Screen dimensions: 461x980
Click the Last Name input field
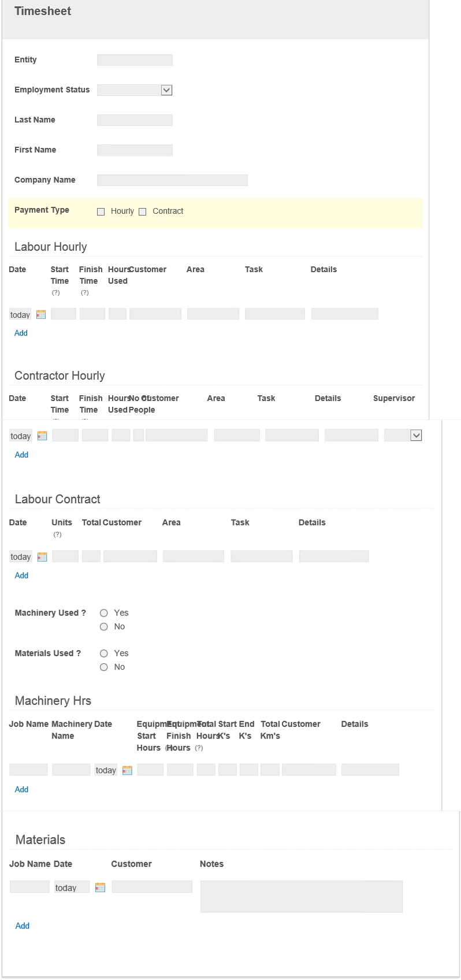click(x=135, y=120)
